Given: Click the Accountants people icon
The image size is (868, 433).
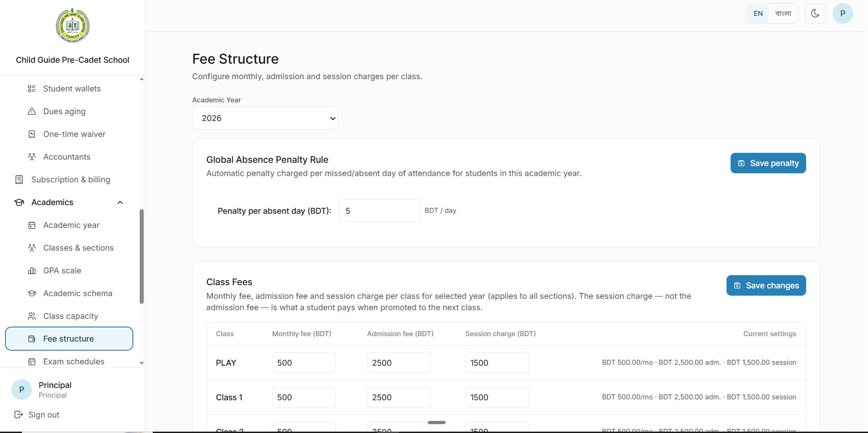Looking at the screenshot, I should (32, 157).
